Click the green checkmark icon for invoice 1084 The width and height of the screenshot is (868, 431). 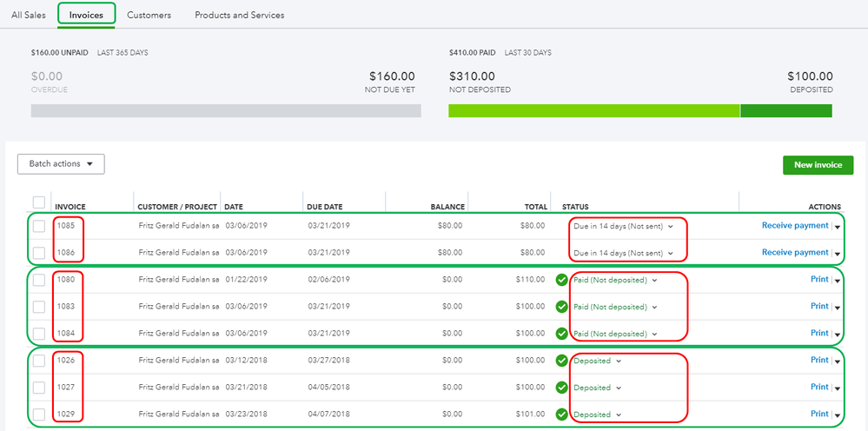(x=561, y=334)
